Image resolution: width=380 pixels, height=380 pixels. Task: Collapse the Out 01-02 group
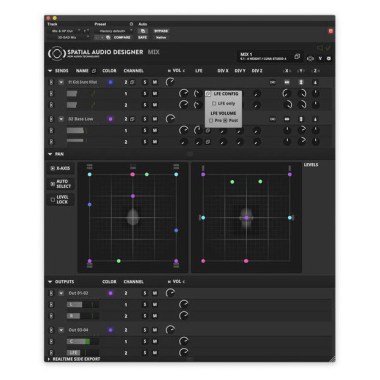tap(61, 293)
